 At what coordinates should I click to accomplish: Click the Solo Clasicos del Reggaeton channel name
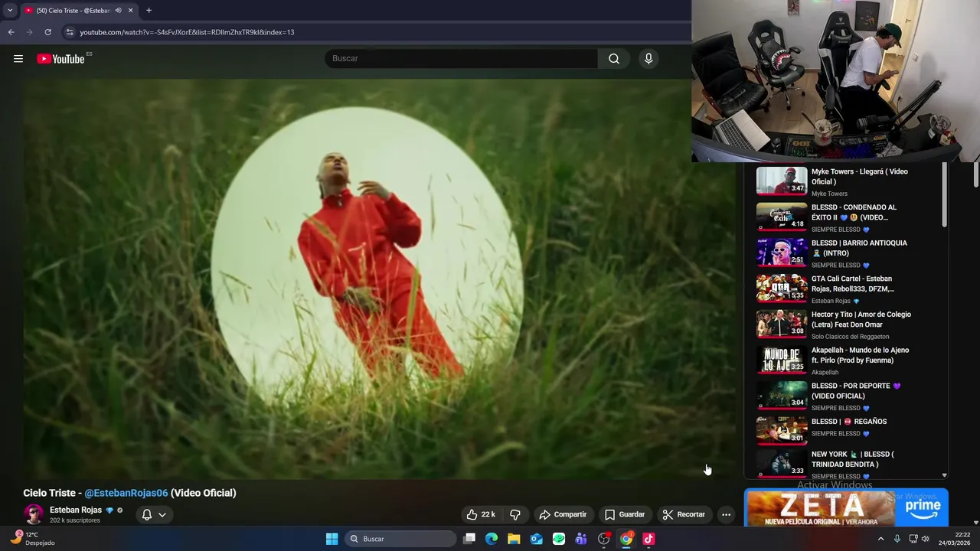point(850,337)
